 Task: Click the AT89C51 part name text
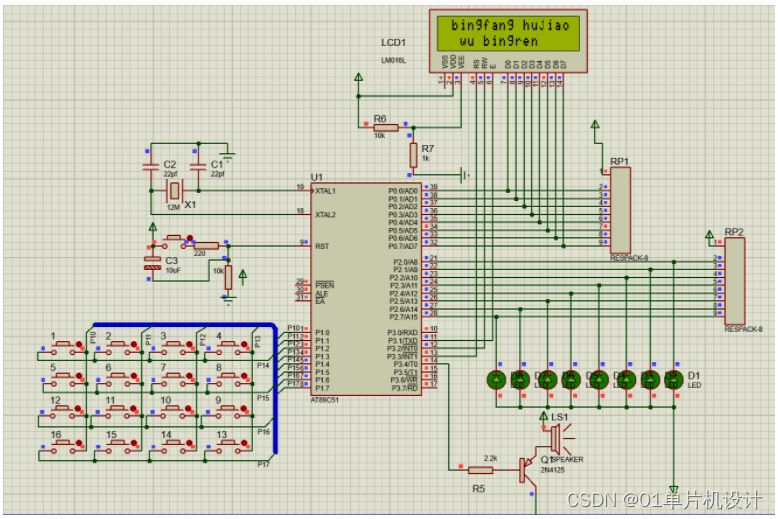pos(324,400)
